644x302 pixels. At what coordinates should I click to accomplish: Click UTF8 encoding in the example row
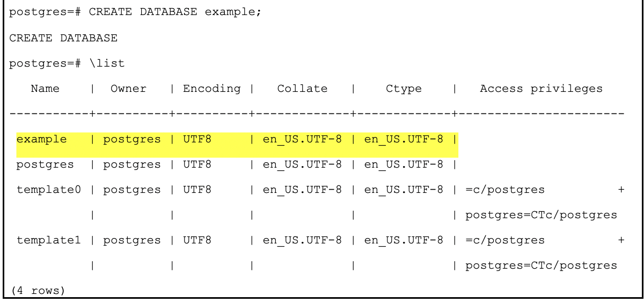pos(197,139)
